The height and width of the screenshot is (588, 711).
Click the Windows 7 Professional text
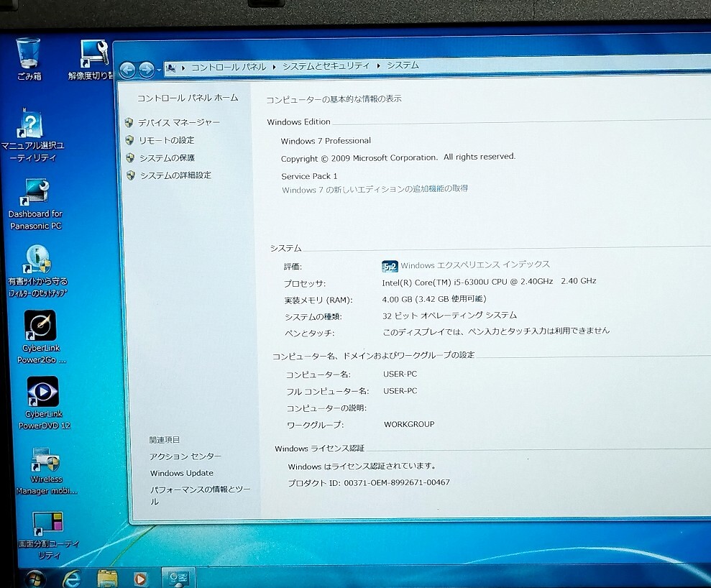326,141
